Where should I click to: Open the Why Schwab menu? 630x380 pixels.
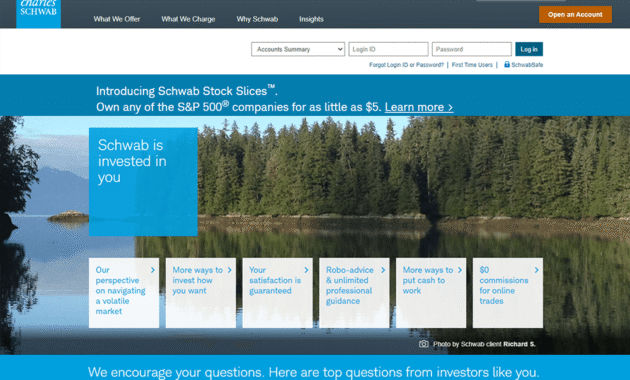(x=257, y=19)
